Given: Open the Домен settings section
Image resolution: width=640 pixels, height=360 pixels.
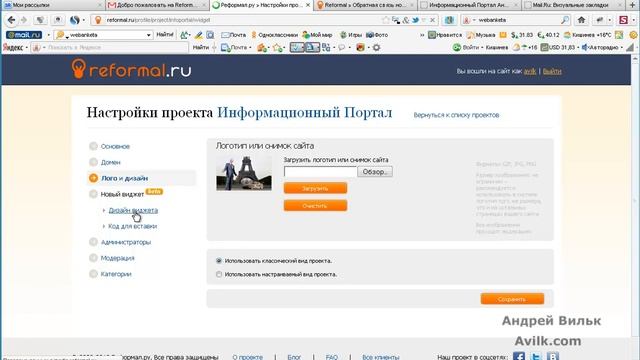Looking at the screenshot, I should 111,162.
